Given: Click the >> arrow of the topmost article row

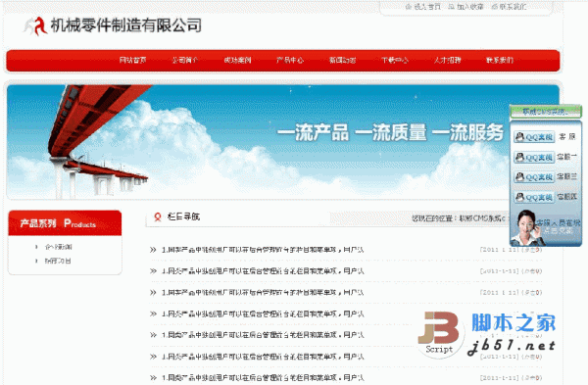Looking at the screenshot, I should (153, 250).
